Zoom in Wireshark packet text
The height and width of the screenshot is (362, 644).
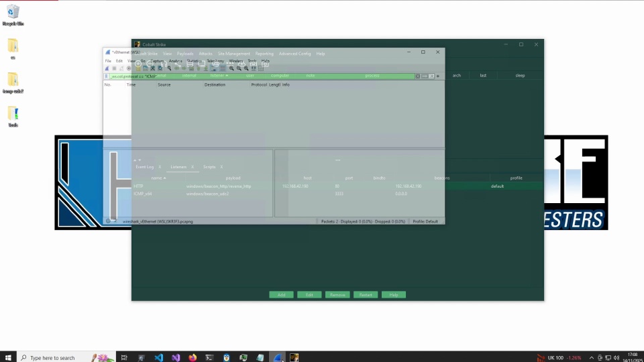[231, 68]
